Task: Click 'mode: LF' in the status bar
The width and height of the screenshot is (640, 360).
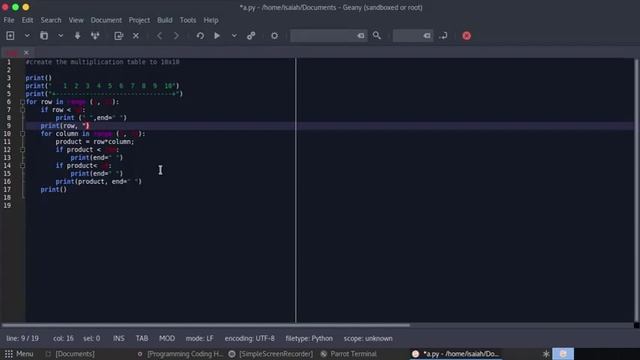Action: pyautogui.click(x=200, y=338)
